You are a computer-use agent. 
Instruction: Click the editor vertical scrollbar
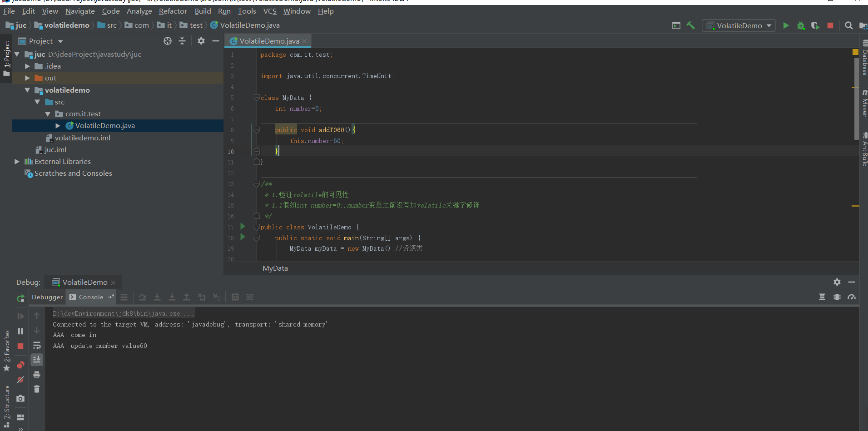pos(857,98)
